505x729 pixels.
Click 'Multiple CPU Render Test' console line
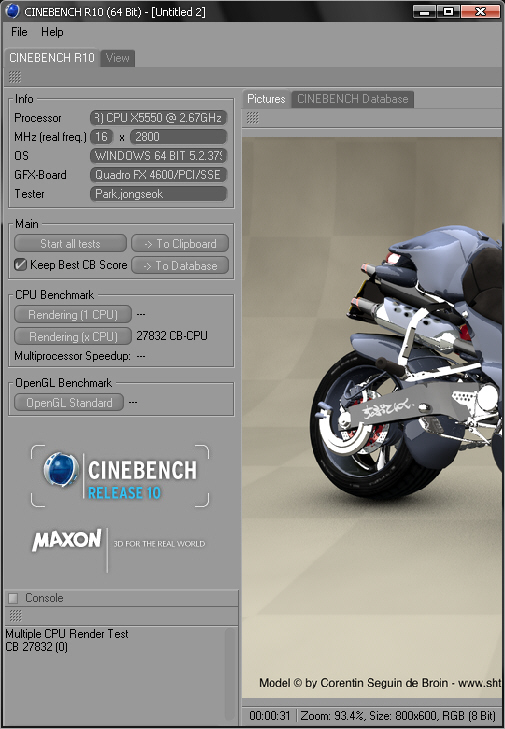[x=67, y=634]
